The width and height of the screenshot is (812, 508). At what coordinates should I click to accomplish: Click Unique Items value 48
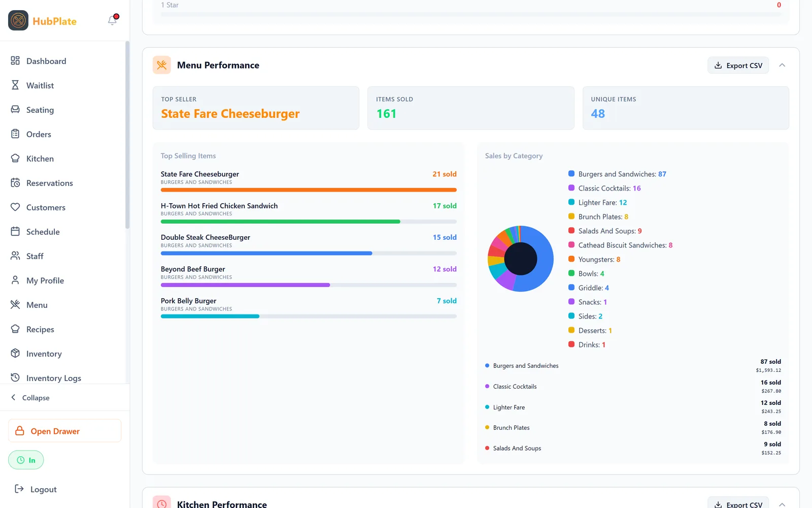pos(598,114)
